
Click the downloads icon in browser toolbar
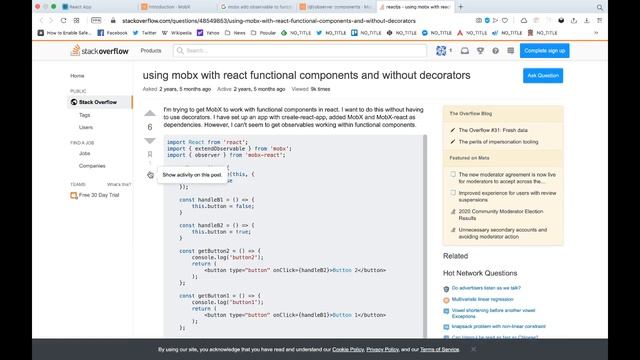[587, 20]
